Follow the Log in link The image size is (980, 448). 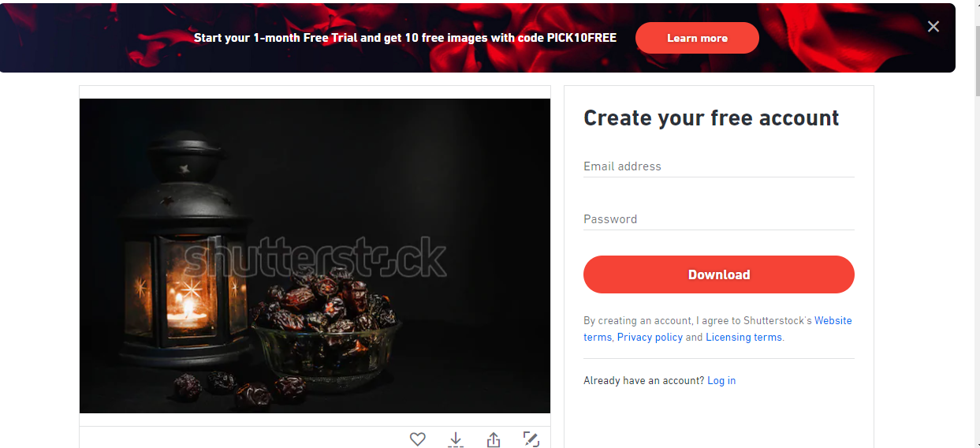tap(721, 380)
